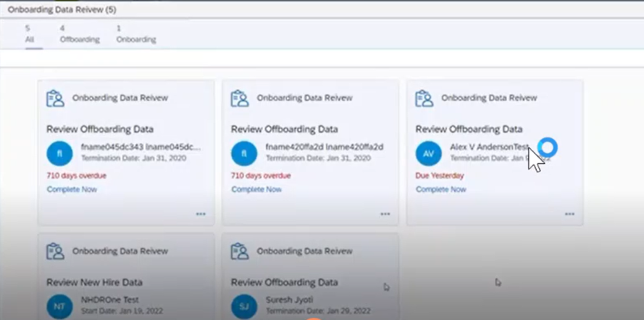Image resolution: width=644 pixels, height=320 pixels.
Task: Click the NT avatar of NHDROne Test
Action: click(59, 306)
